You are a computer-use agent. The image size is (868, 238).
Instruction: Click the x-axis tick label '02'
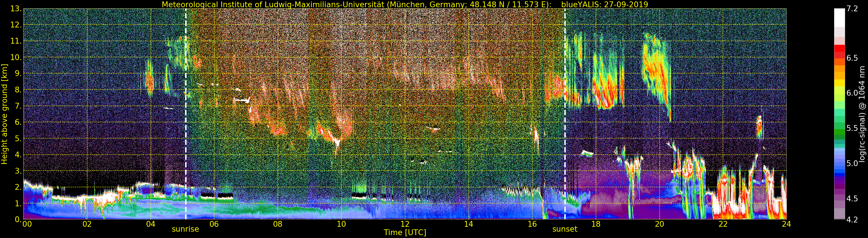[x=87, y=224]
